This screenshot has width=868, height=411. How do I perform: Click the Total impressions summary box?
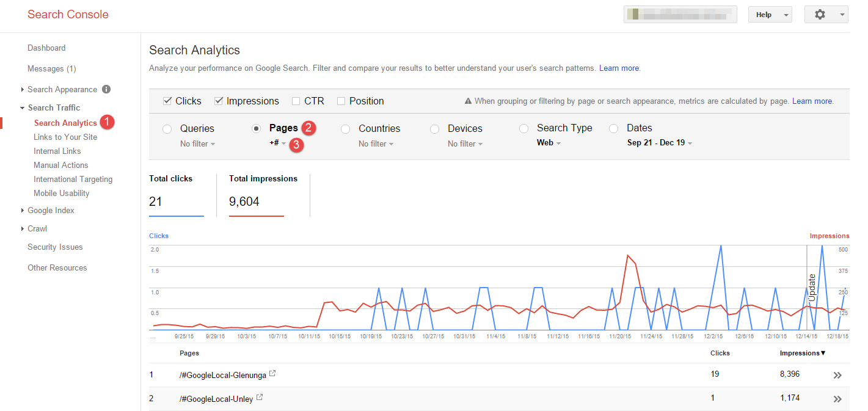263,195
